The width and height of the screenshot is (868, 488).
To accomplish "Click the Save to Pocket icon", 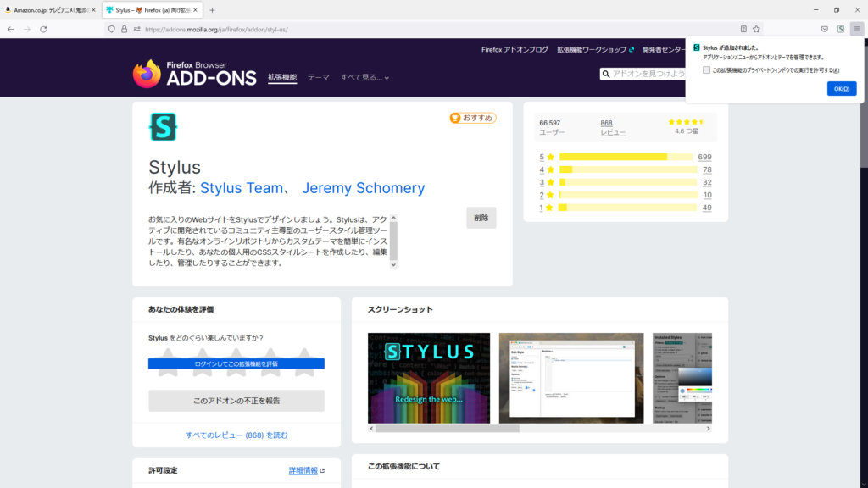I will (x=824, y=29).
